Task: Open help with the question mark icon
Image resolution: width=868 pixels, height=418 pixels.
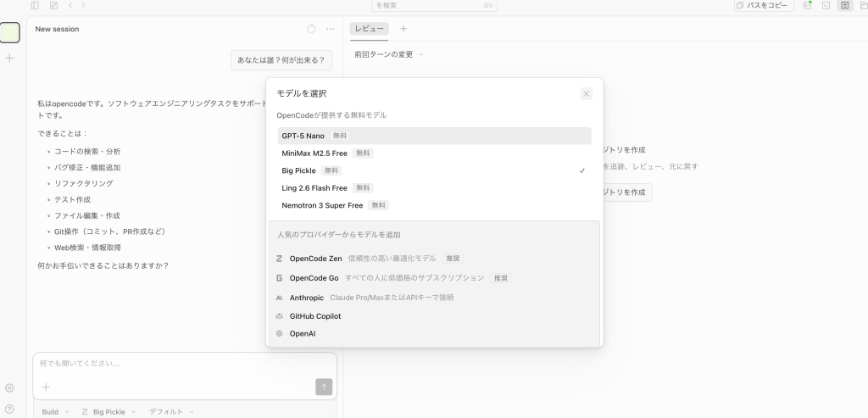Action: pos(9,409)
